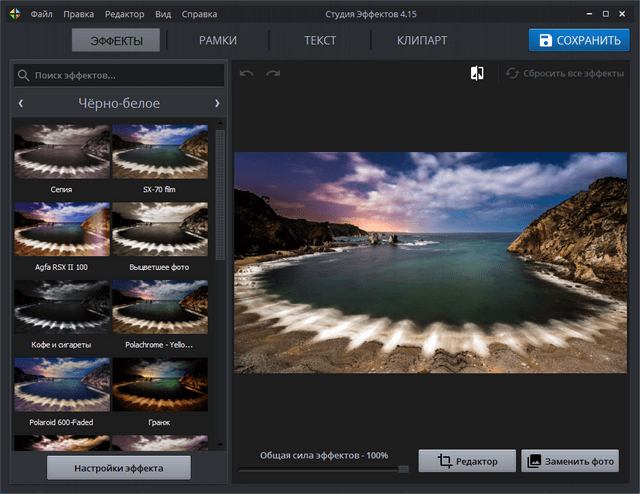Click the effects search input field
Image resolution: width=640 pixels, height=494 pixels.
click(x=125, y=76)
